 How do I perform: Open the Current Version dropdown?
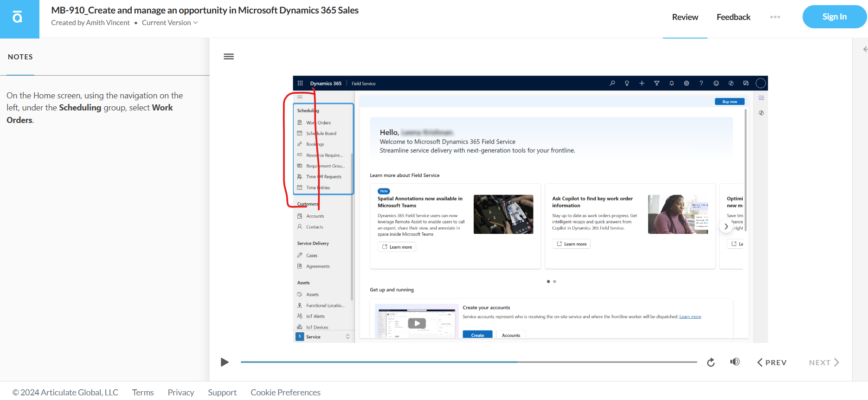170,23
